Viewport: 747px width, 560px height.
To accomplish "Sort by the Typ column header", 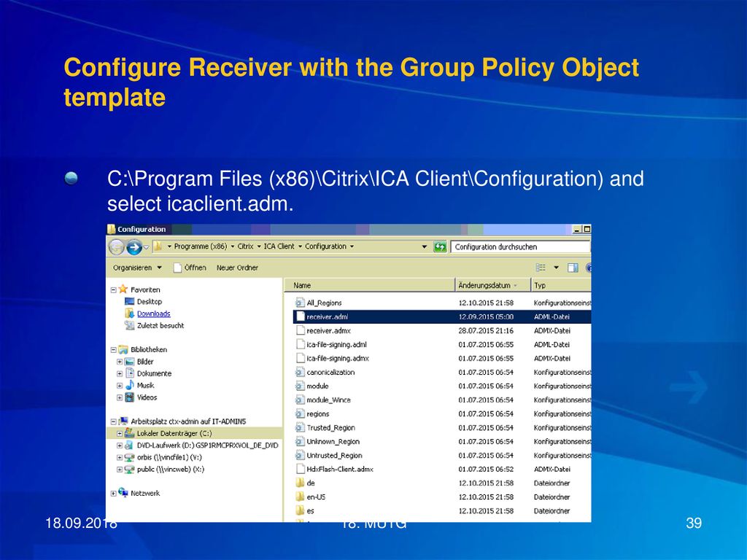I will point(561,285).
